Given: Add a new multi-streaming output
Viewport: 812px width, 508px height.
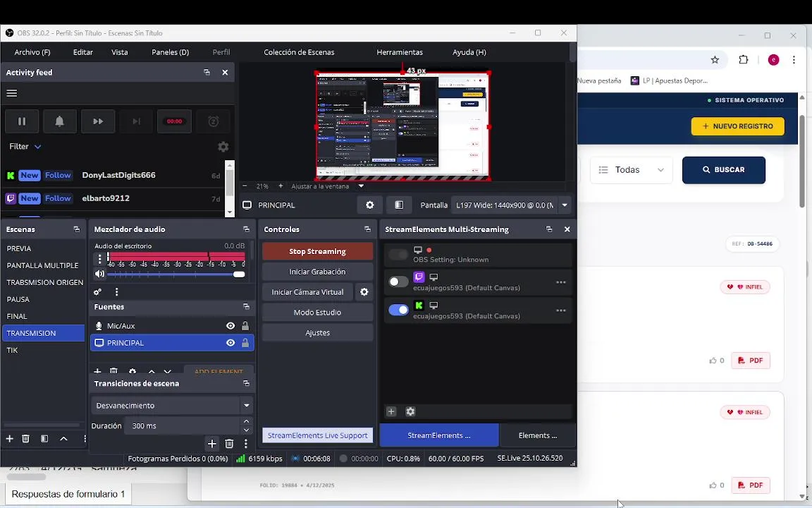Looking at the screenshot, I should click(391, 411).
